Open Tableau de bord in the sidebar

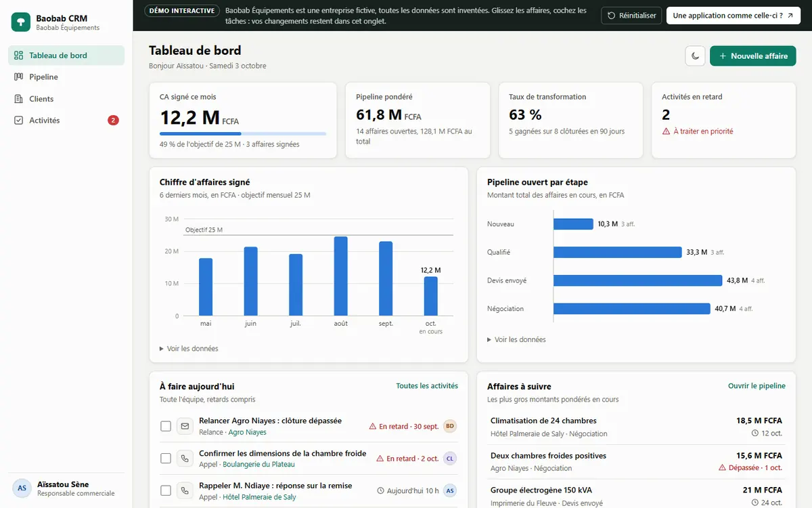(66, 56)
